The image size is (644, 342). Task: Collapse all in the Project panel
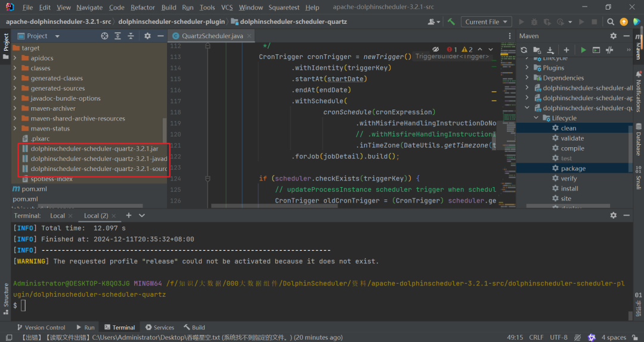131,36
